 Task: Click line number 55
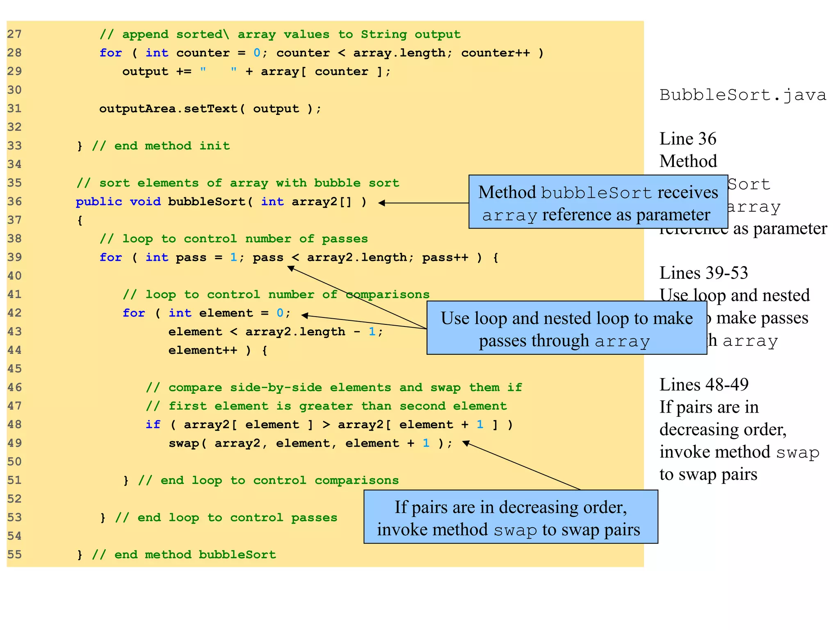(x=14, y=555)
